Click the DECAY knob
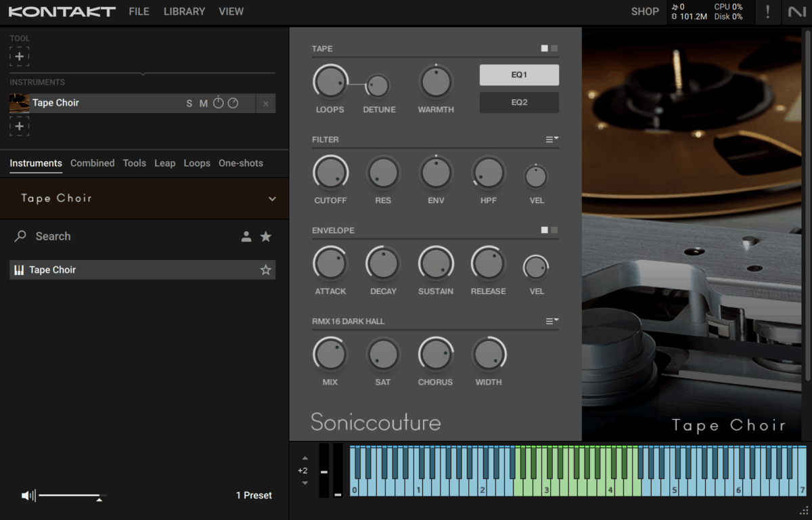This screenshot has height=520, width=812. click(x=383, y=264)
